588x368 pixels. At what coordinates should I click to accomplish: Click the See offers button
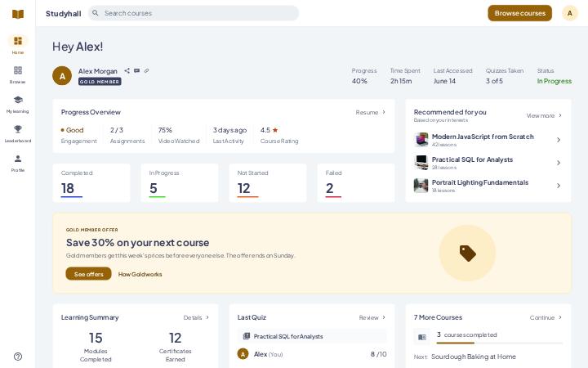point(88,274)
